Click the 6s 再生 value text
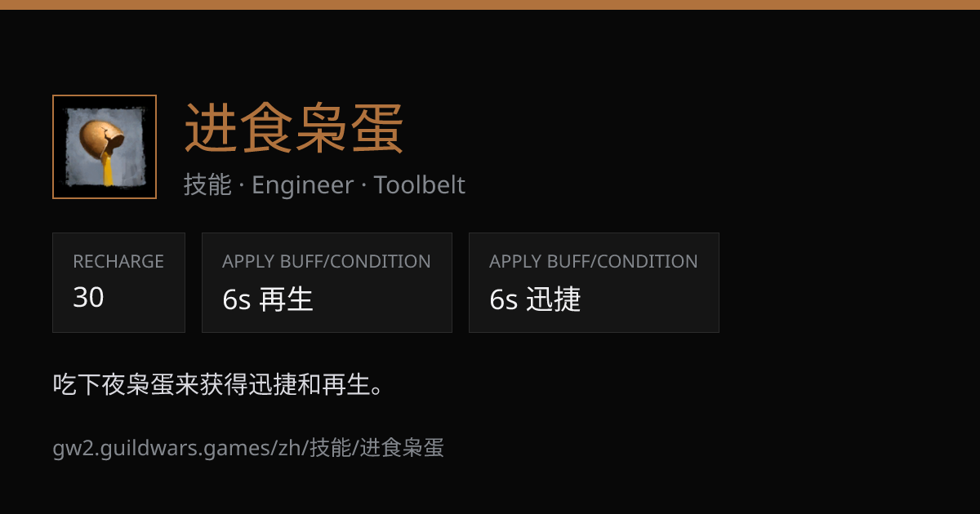The image size is (980, 514). point(268,299)
